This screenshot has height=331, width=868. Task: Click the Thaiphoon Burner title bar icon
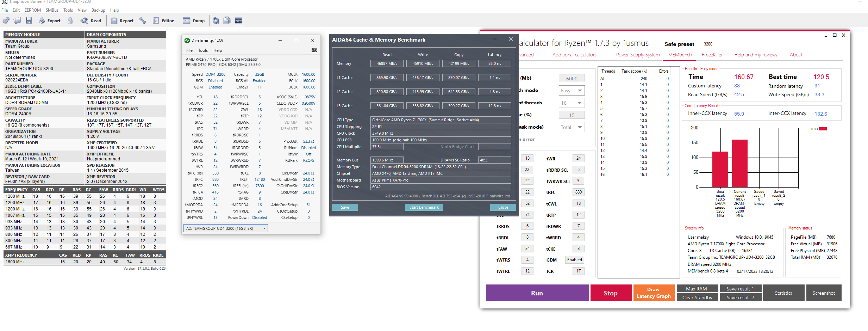coord(5,2)
